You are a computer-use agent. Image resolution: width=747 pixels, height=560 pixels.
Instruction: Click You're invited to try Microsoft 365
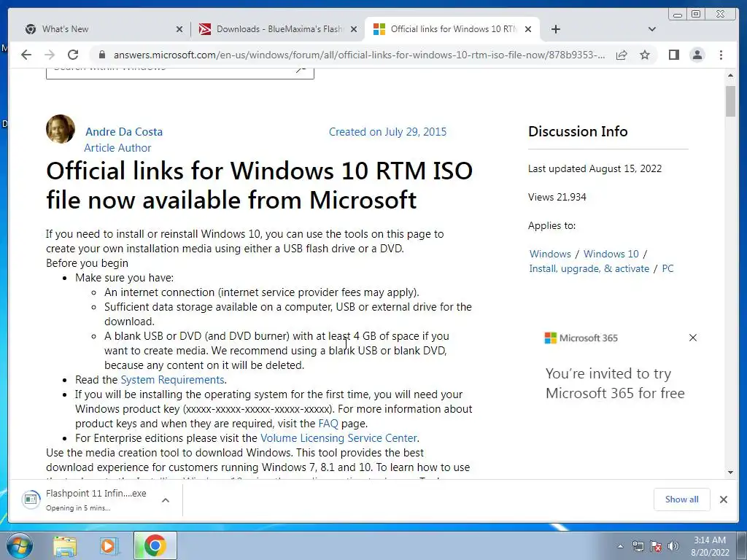(615, 384)
